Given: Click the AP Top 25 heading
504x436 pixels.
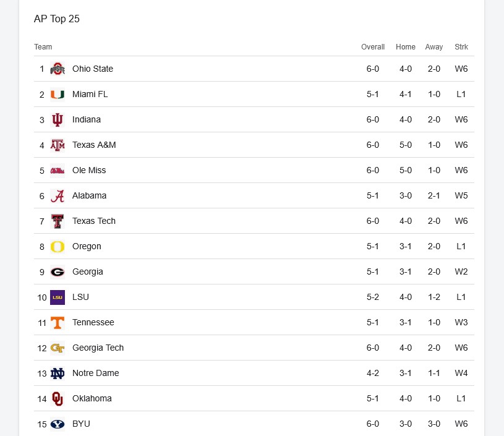Looking at the screenshot, I should tap(57, 19).
